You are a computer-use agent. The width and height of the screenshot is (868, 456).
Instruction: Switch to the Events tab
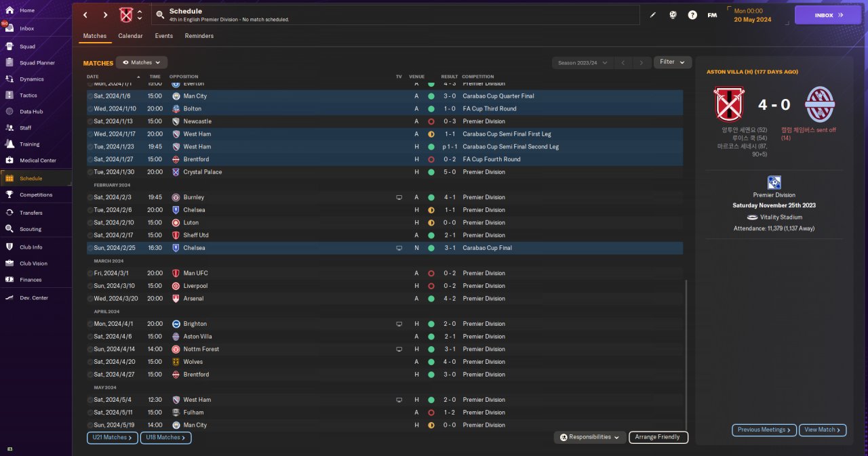point(163,36)
